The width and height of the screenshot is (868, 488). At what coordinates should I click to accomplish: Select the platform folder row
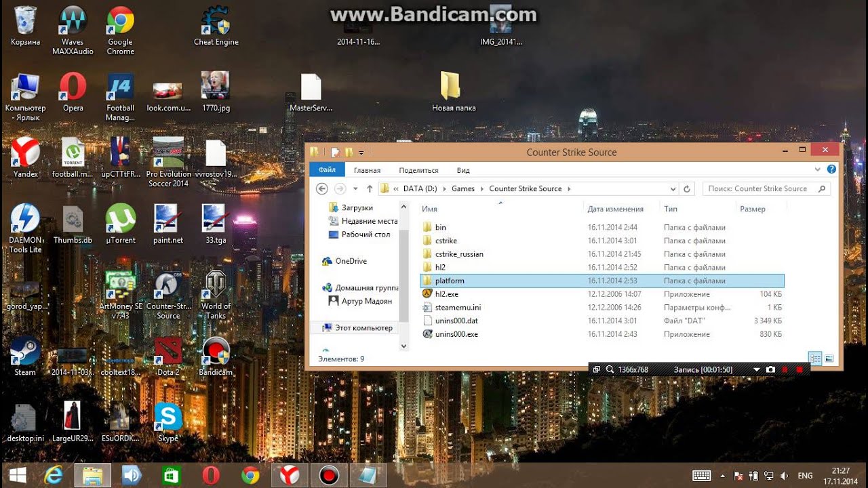click(x=601, y=281)
